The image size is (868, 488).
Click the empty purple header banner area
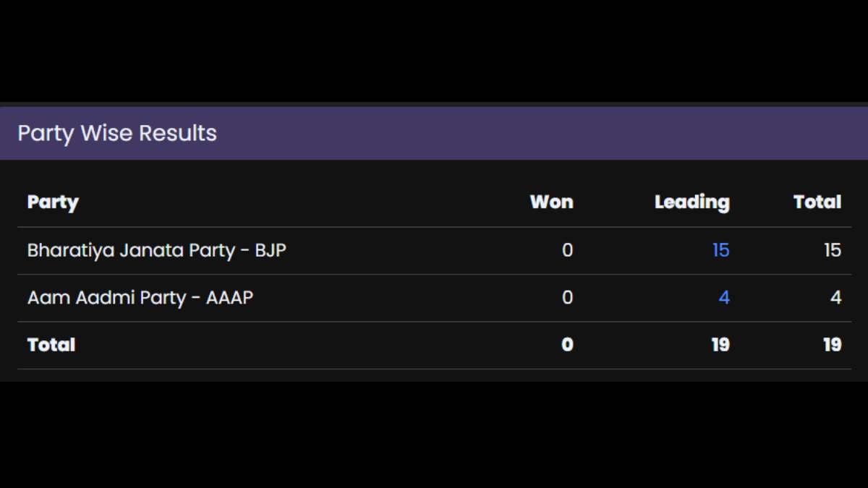[542, 134]
